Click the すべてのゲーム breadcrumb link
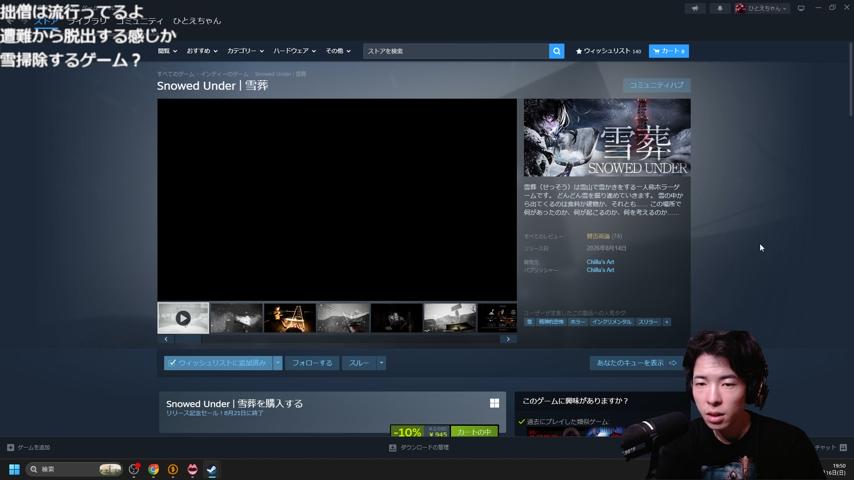This screenshot has width=854, height=480. [x=175, y=74]
